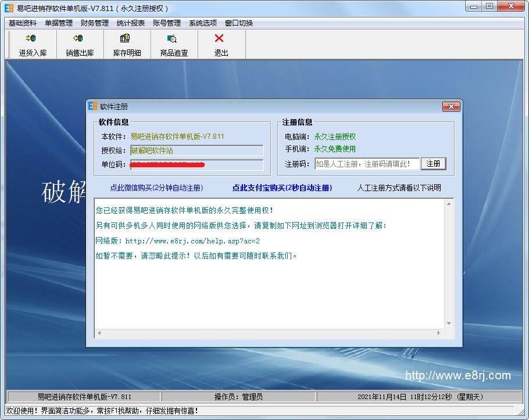Click the red X 退出 exit toolbar icon
529x420 pixels.
tap(219, 38)
